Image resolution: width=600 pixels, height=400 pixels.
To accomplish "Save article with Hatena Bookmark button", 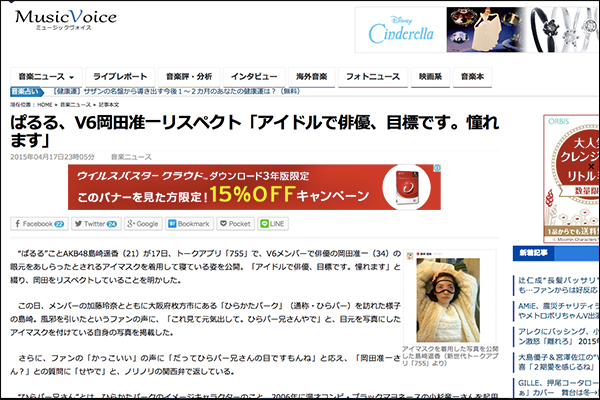I will pyautogui.click(x=190, y=224).
